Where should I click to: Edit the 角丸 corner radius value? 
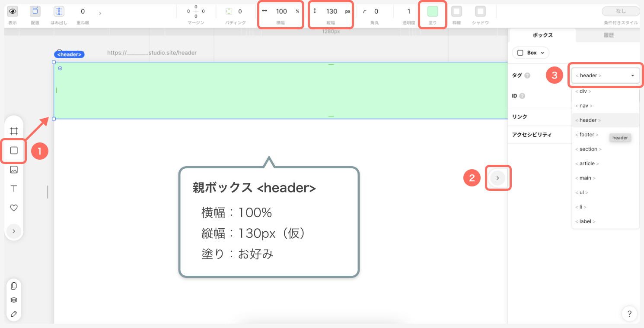click(x=376, y=12)
